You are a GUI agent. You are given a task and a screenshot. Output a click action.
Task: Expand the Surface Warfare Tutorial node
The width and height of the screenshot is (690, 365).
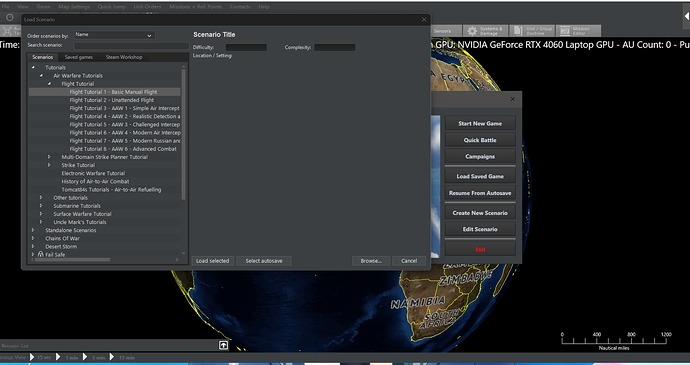[41, 214]
